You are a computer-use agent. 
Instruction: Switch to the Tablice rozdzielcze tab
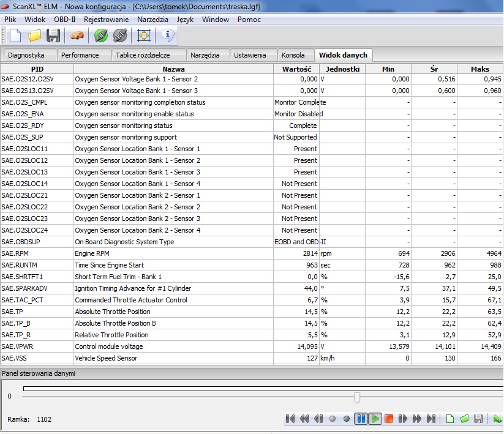point(143,55)
